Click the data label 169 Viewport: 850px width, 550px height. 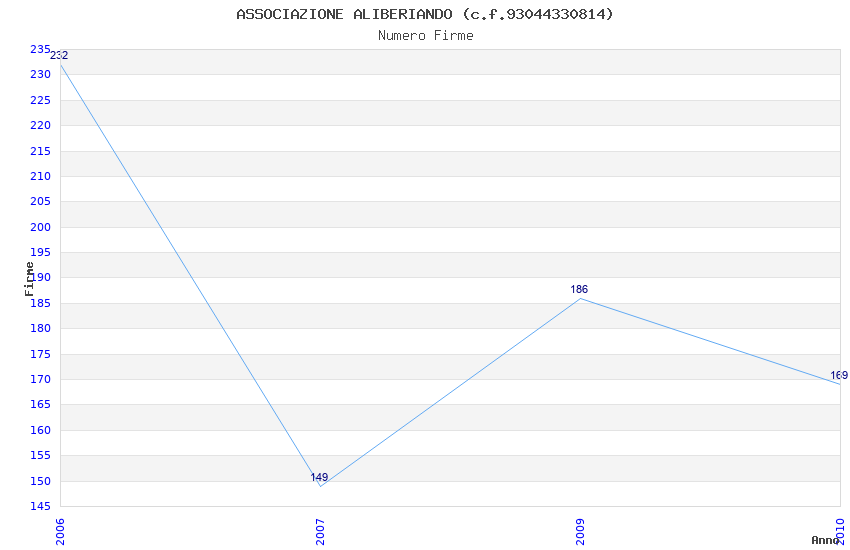(839, 376)
